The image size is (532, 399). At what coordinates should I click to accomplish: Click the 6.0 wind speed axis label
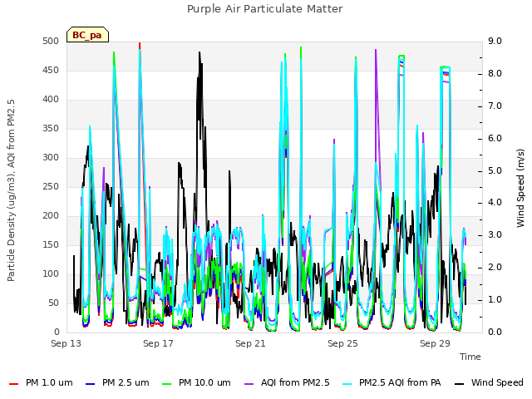coord(495,139)
